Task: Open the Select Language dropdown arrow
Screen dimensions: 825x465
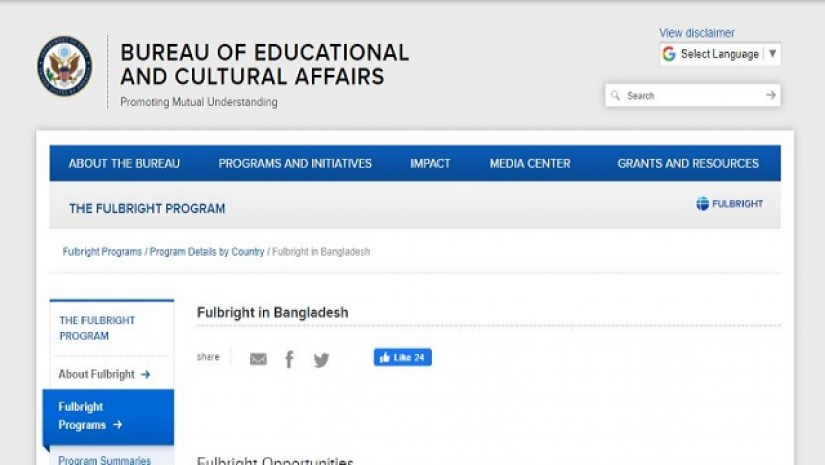Action: (x=772, y=54)
